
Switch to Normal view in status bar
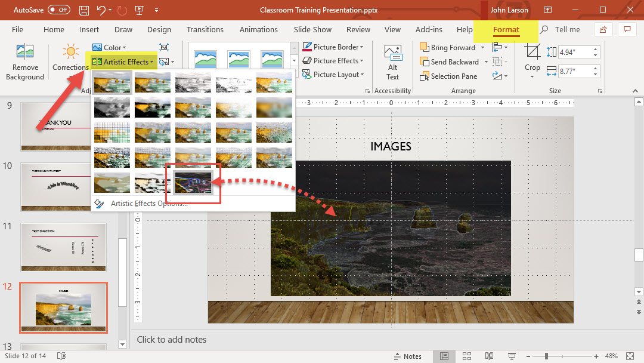pos(444,356)
